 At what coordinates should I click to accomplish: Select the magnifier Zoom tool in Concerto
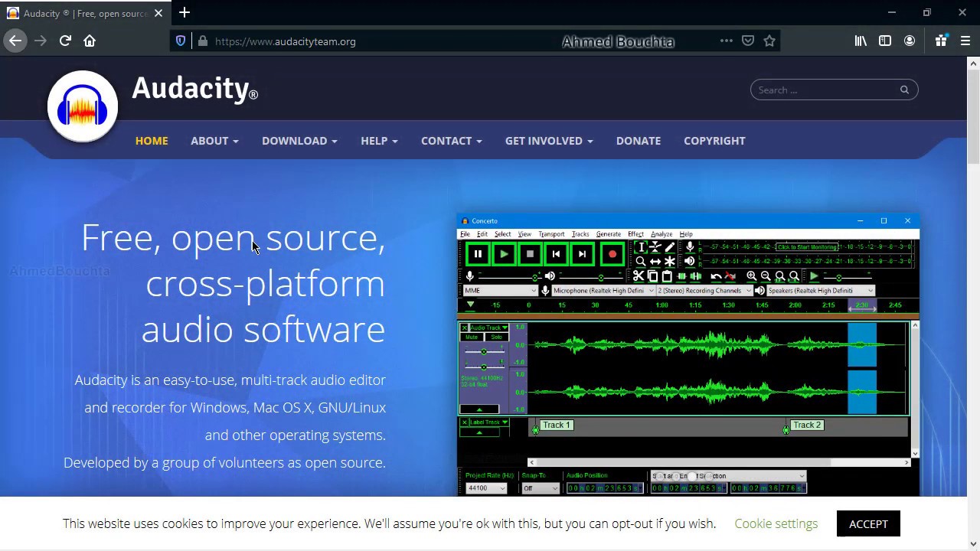641,262
